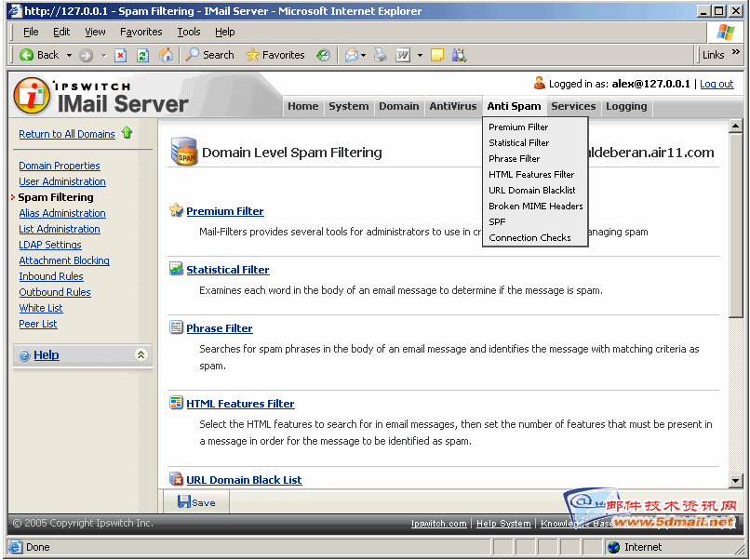
Task: Click the HTML Features Filter icon
Action: 176,403
